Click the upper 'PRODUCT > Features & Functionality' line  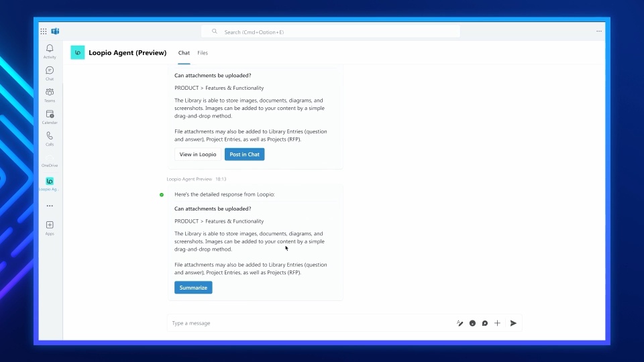[x=219, y=88]
